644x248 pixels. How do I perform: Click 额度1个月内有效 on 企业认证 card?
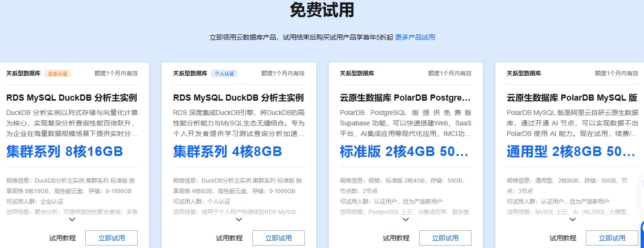[116, 73]
